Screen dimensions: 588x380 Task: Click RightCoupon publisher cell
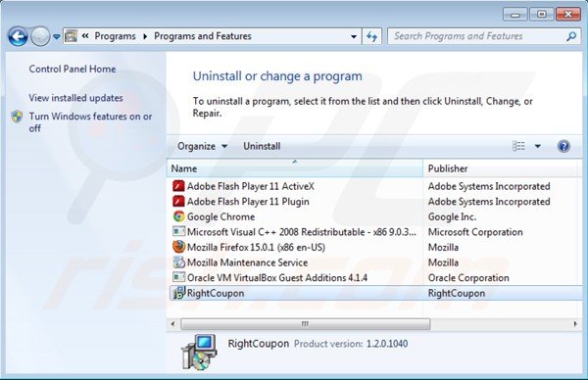[457, 293]
